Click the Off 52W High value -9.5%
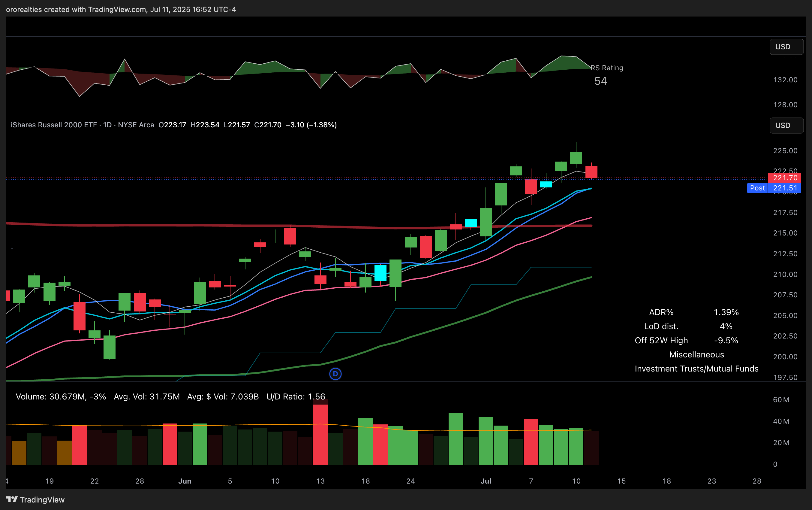 coord(726,340)
